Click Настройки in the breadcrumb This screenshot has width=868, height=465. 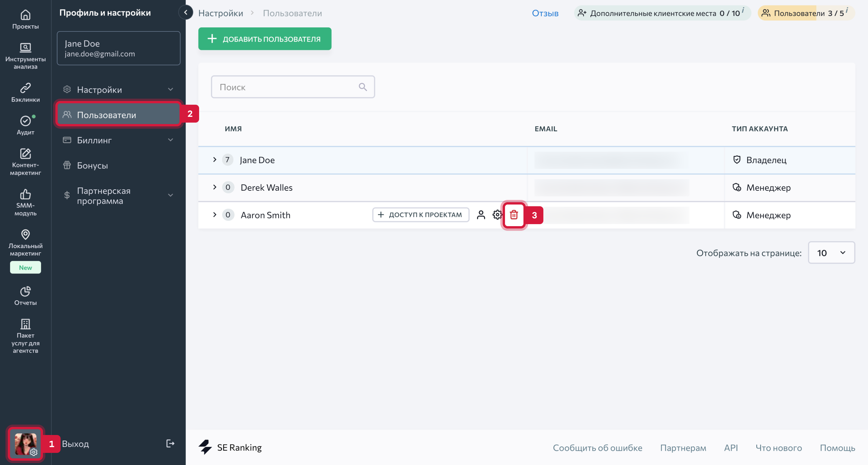[220, 13]
